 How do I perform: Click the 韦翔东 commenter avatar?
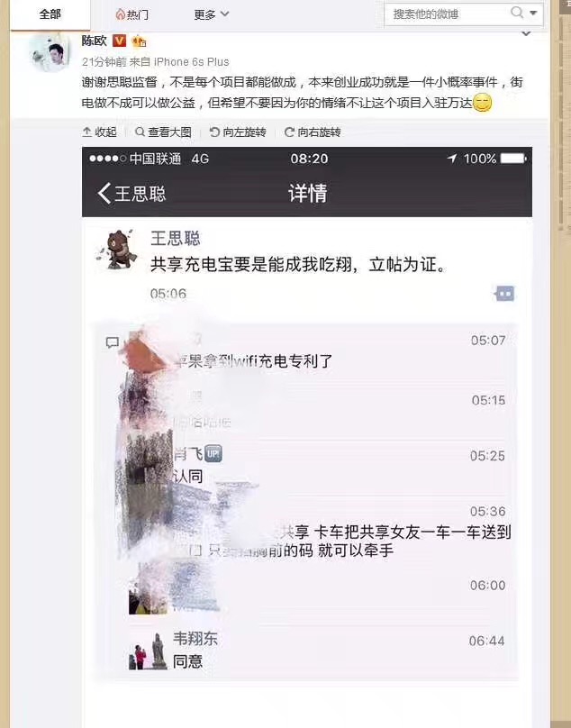(x=148, y=651)
